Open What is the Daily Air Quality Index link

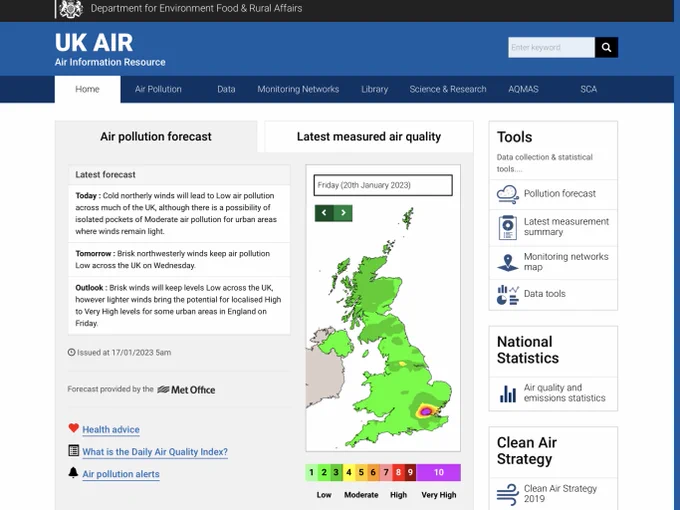[155, 451]
